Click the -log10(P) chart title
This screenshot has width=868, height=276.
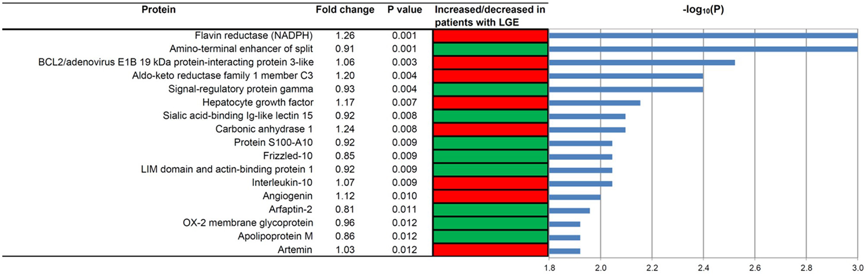[703, 10]
